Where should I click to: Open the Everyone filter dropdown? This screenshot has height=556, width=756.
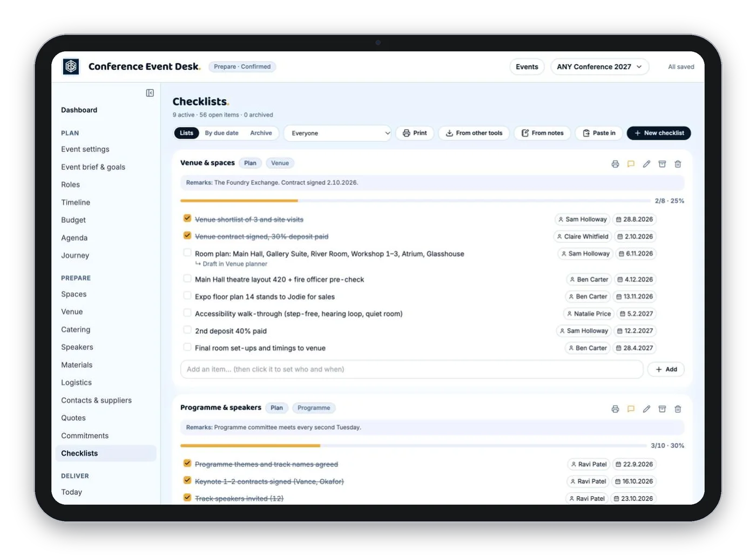coord(338,133)
